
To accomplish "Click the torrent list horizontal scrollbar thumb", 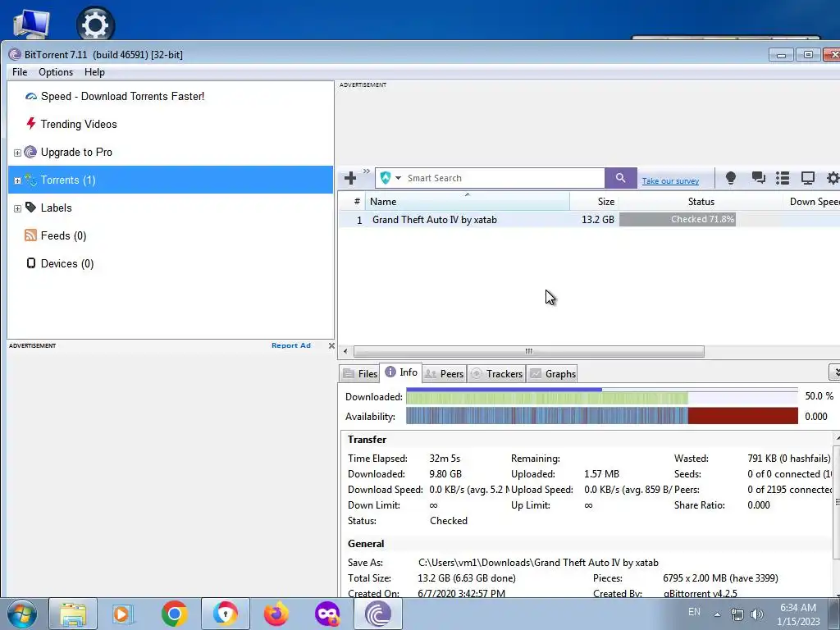I will click(529, 351).
